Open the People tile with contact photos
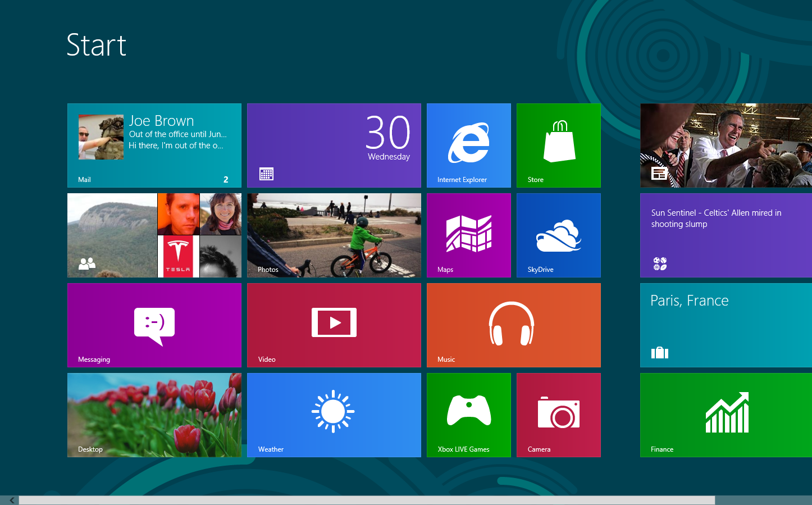Screen dimensions: 812x505 (x=154, y=235)
